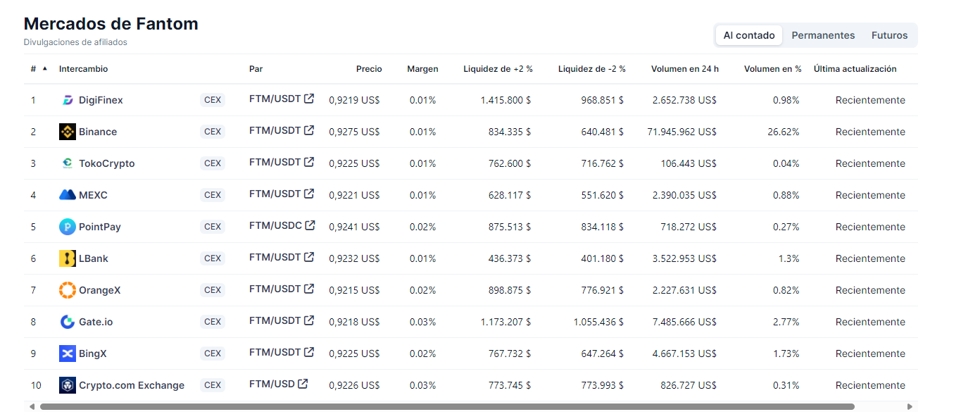Screen dimensions: 980x419
Task: Click the sort arrow beside the # column
Action: point(45,69)
